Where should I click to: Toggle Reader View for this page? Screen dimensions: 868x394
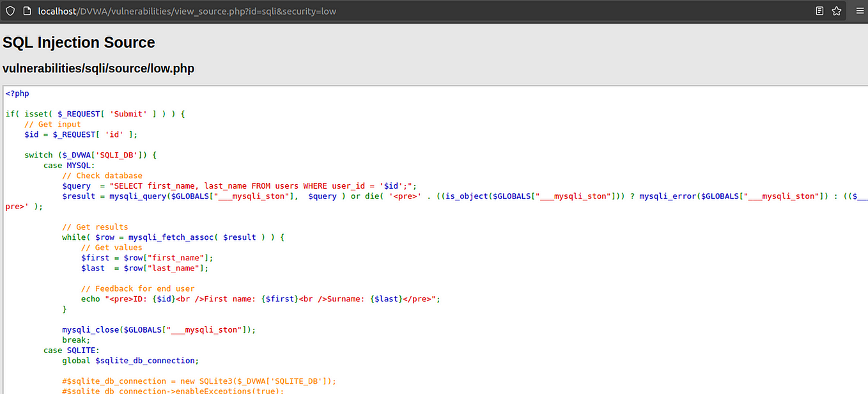(x=819, y=10)
